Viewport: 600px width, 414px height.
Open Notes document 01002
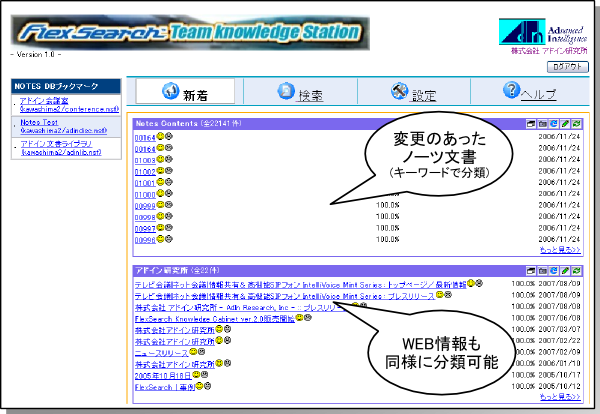pos(145,172)
